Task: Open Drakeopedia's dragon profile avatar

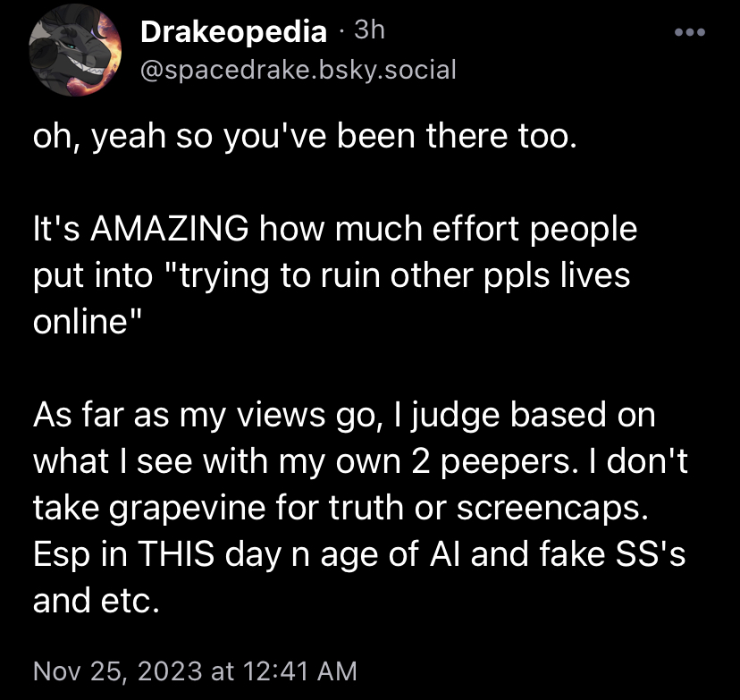Action: coord(75,50)
